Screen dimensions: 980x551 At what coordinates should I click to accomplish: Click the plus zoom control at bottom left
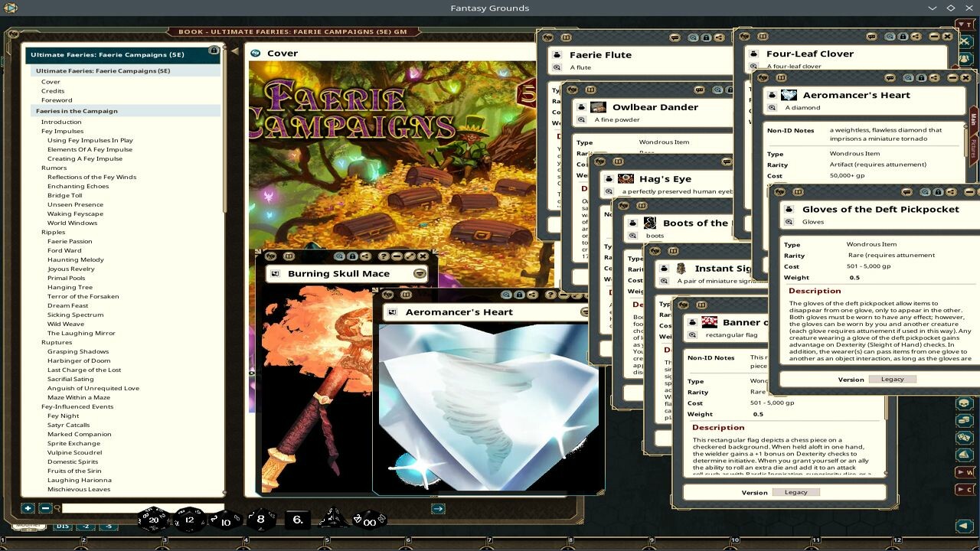pyautogui.click(x=28, y=508)
